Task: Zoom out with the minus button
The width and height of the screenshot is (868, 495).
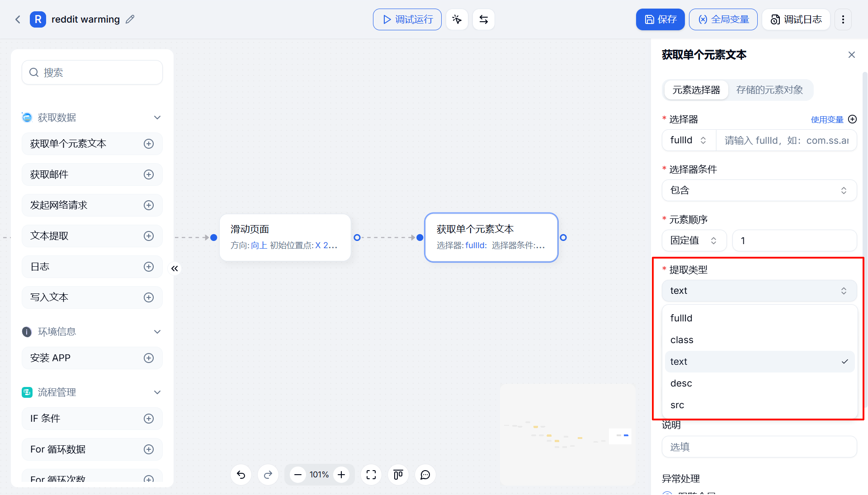Action: [x=298, y=475]
